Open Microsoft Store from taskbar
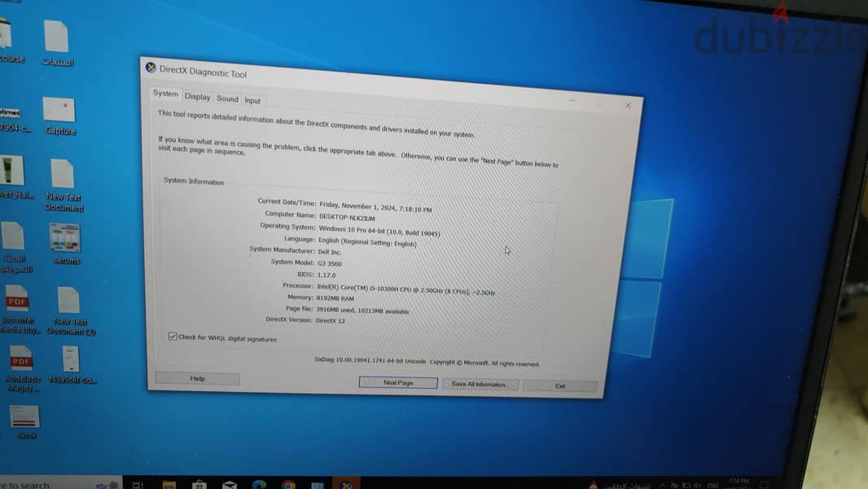 pos(199,485)
